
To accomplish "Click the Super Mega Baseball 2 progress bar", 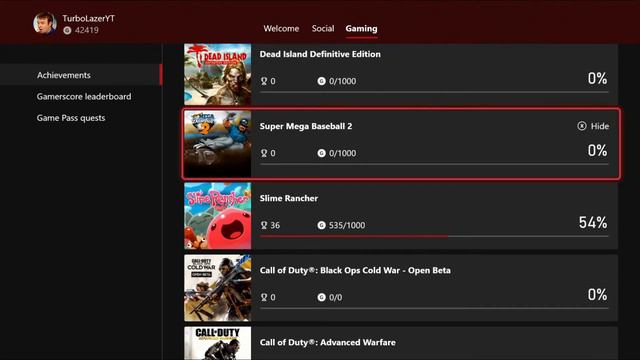I will [434, 164].
